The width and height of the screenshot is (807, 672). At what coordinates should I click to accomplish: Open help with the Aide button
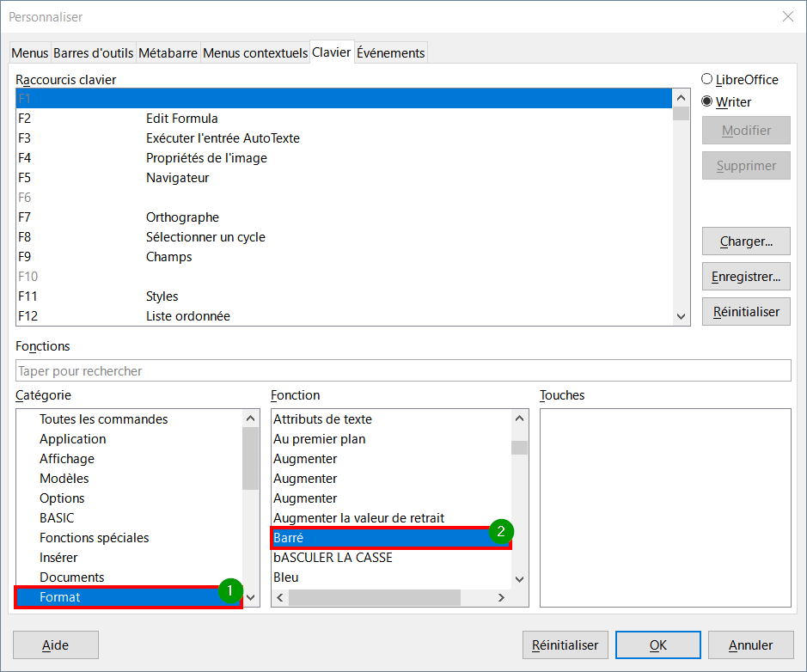(56, 645)
